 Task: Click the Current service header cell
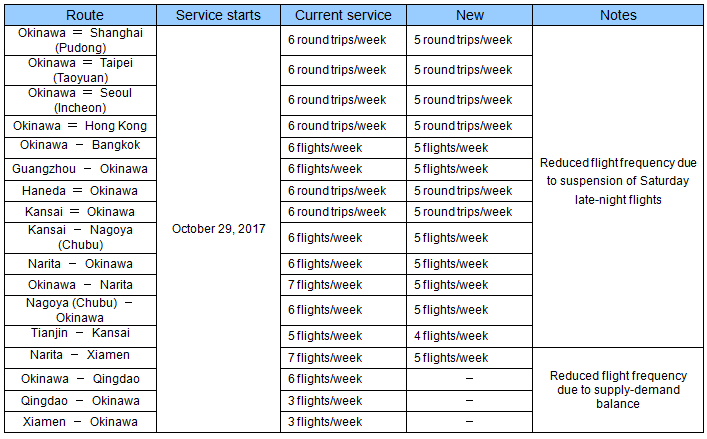coord(343,15)
